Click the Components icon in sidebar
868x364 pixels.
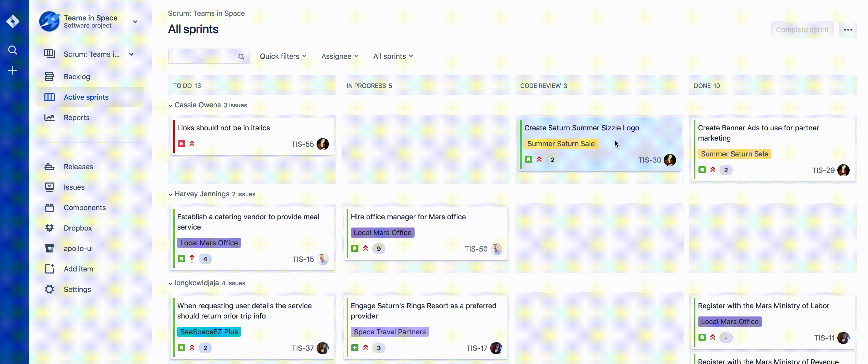[x=50, y=207]
